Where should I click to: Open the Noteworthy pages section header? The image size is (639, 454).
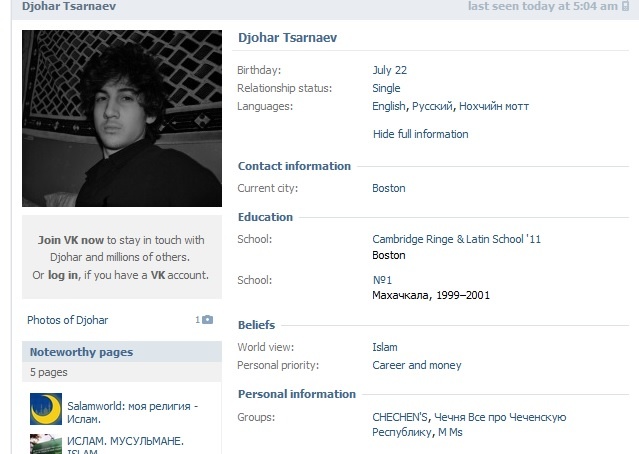81,352
